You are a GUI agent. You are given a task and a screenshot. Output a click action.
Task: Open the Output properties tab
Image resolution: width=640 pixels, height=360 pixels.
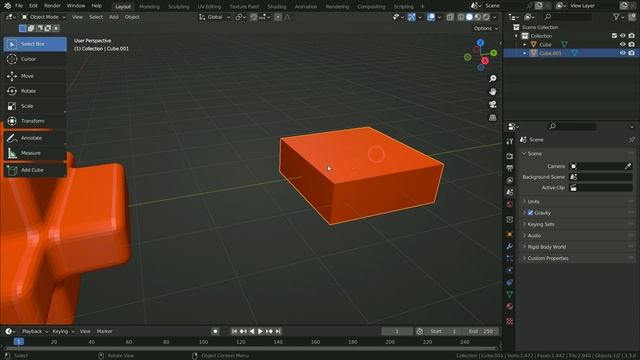[509, 168]
